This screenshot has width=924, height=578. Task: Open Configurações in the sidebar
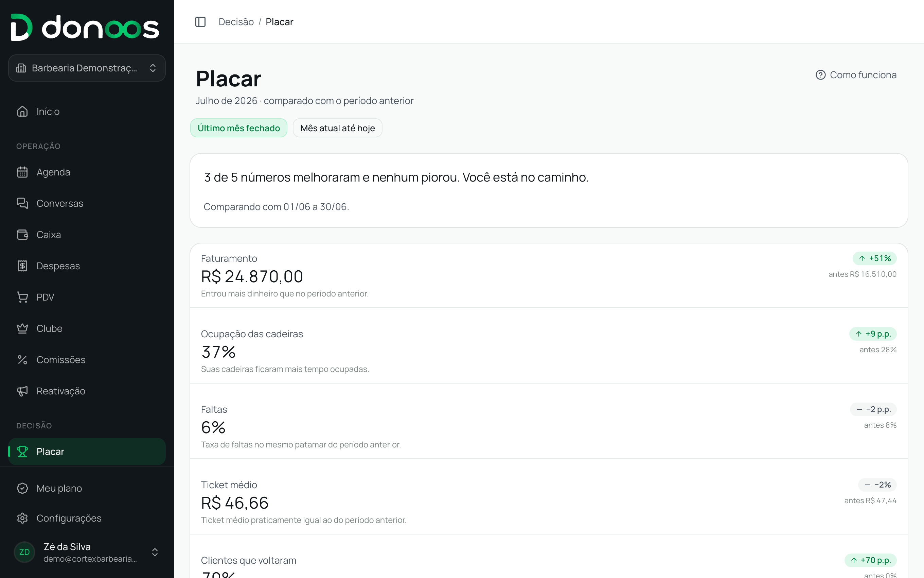tap(87, 518)
